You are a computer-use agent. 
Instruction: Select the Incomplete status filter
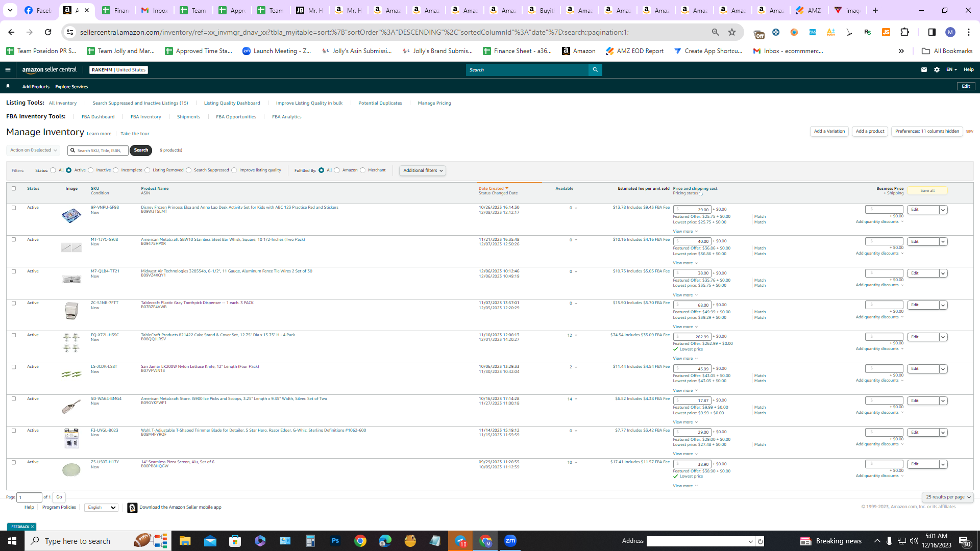coord(116,170)
